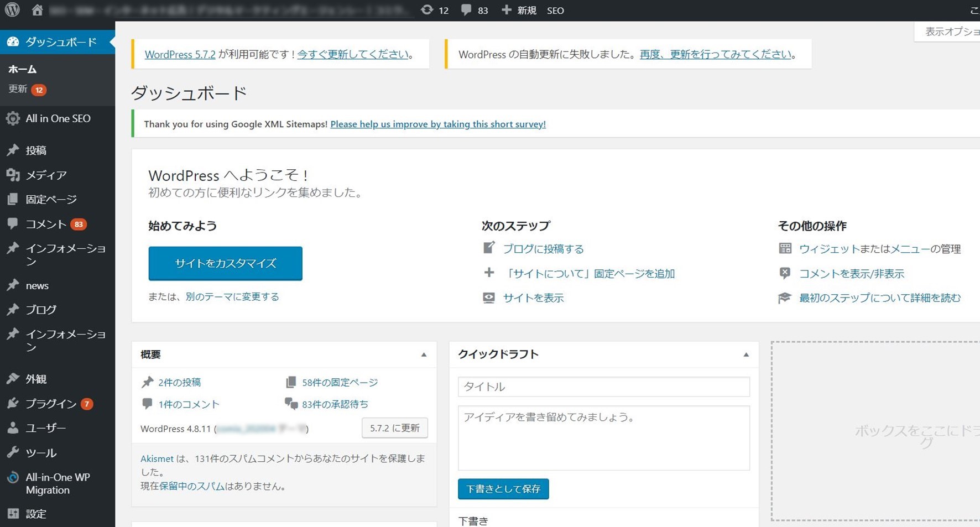Click the WordPress logo in admin bar
Image resolution: width=980 pixels, height=527 pixels.
pyautogui.click(x=12, y=9)
